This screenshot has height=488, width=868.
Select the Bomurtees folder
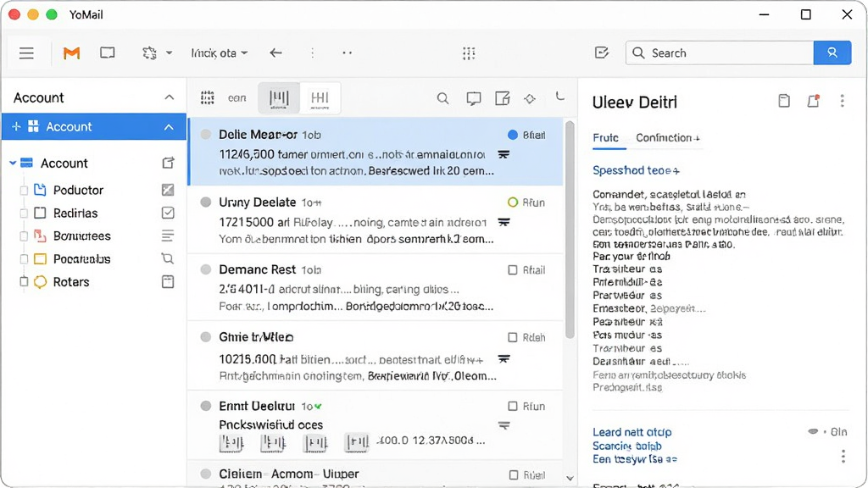(82, 236)
